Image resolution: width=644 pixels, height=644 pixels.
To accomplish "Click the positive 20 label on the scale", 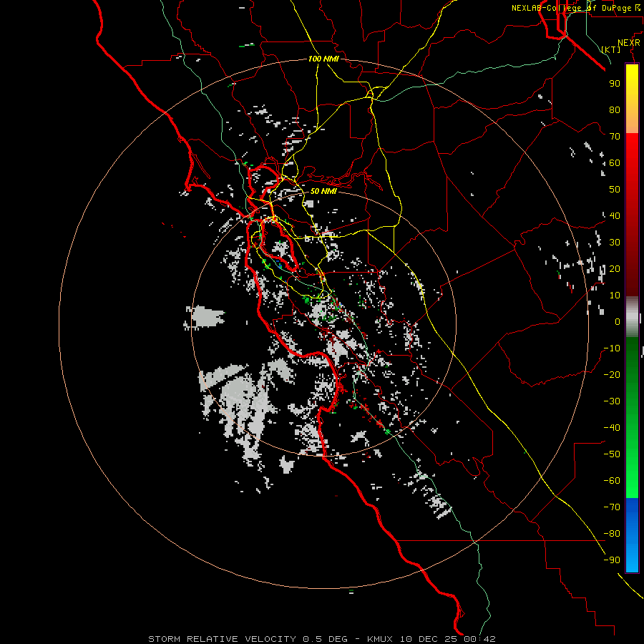I will (x=615, y=268).
